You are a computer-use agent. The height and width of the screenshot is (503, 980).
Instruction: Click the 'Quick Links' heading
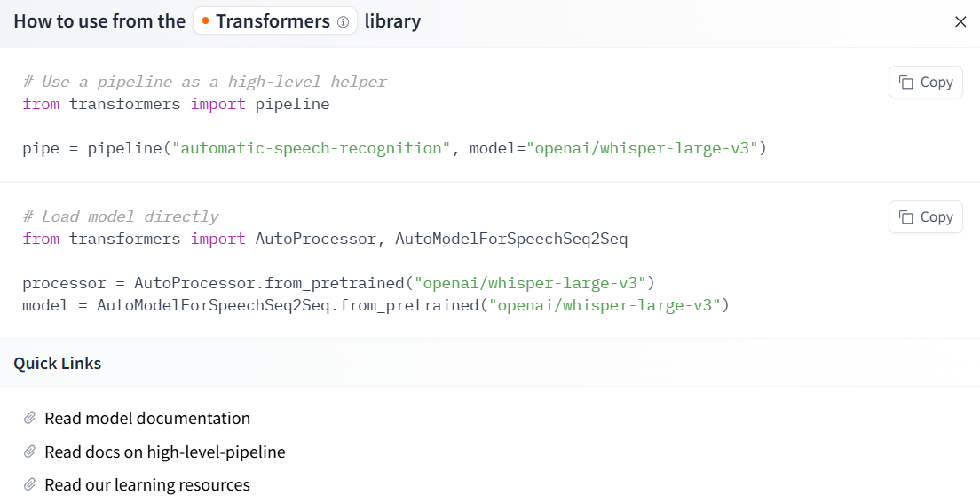(x=58, y=363)
